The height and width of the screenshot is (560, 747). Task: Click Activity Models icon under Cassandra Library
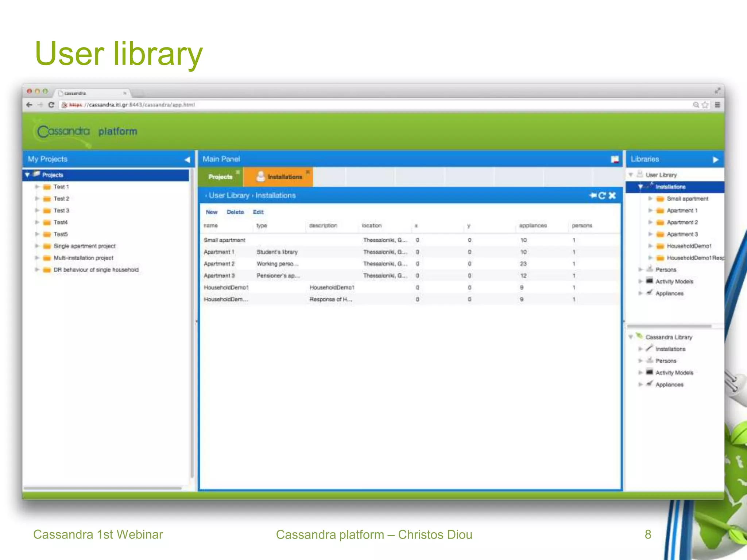(x=649, y=372)
